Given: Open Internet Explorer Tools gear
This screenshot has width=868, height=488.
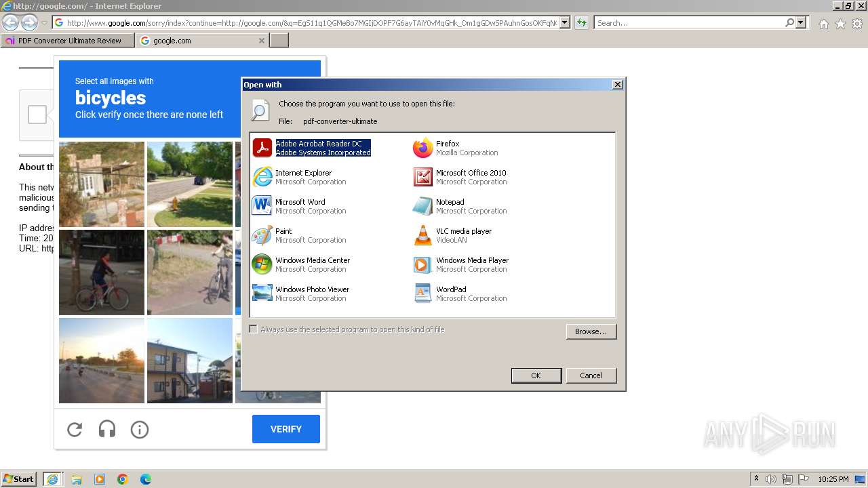Looking at the screenshot, I should pos(857,24).
